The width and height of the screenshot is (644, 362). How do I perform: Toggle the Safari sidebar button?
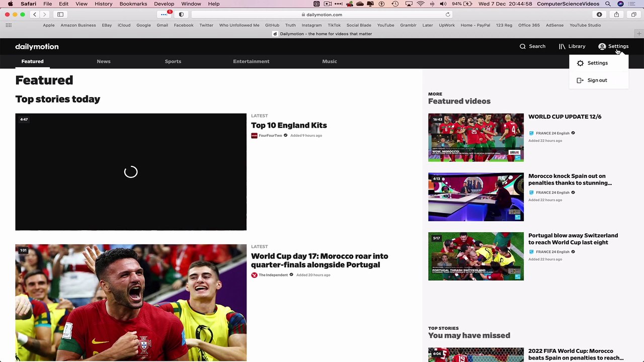60,15
